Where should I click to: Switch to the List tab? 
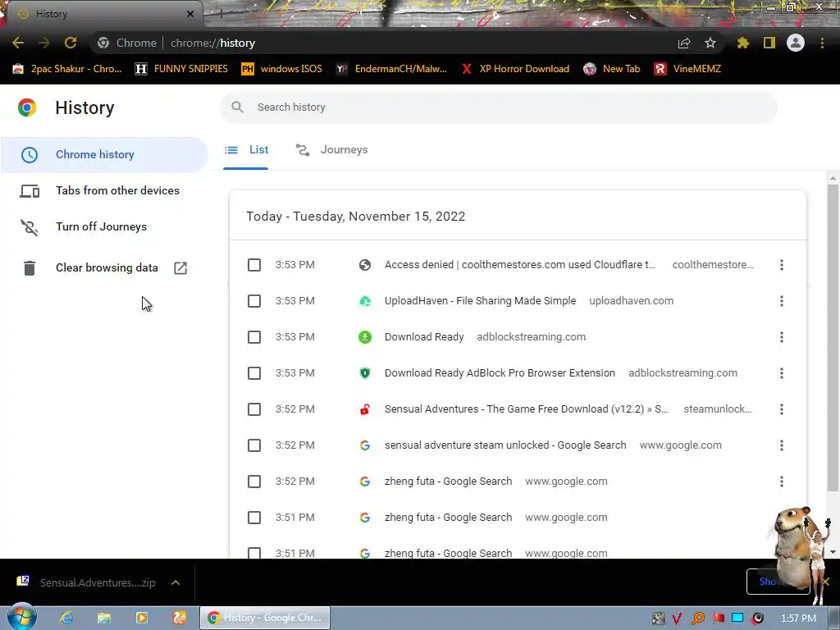pyautogui.click(x=246, y=150)
